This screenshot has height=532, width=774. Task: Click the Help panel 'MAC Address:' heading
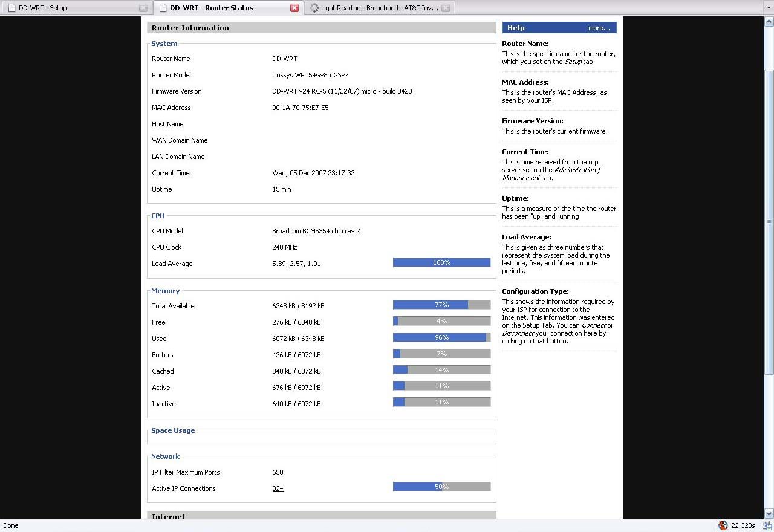tap(525, 82)
